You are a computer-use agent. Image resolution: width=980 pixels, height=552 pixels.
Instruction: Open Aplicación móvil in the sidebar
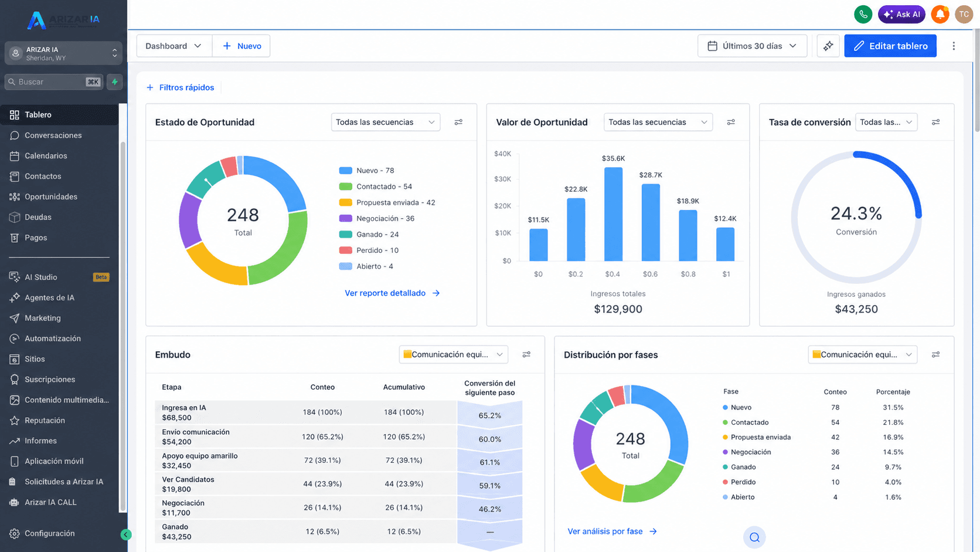60,461
